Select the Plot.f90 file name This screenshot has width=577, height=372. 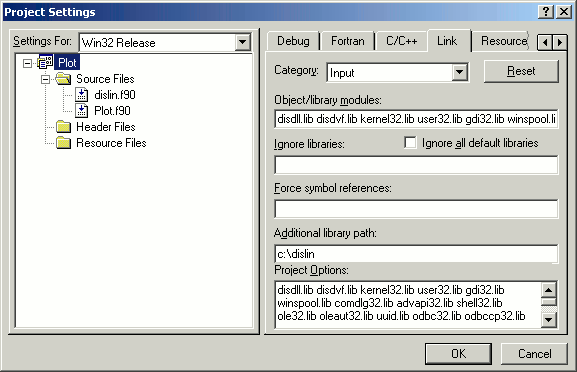112,111
